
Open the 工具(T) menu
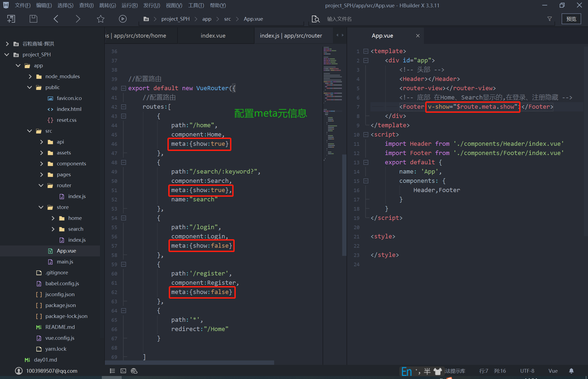pyautogui.click(x=196, y=5)
